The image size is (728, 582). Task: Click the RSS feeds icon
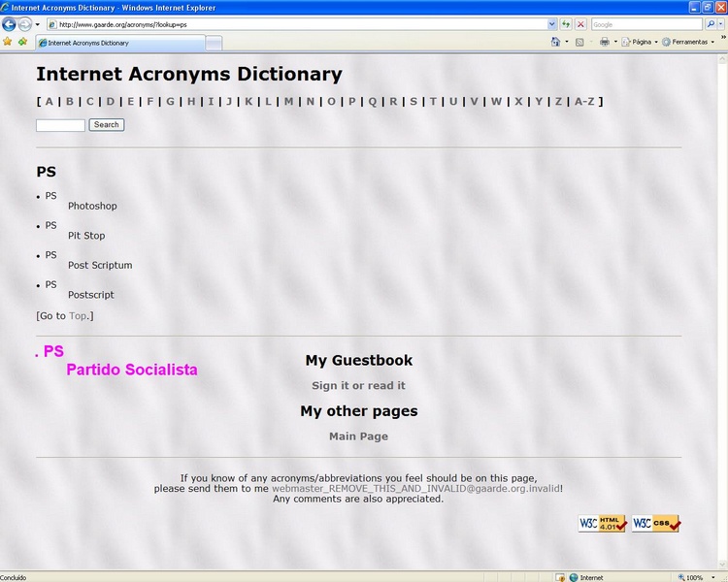579,43
